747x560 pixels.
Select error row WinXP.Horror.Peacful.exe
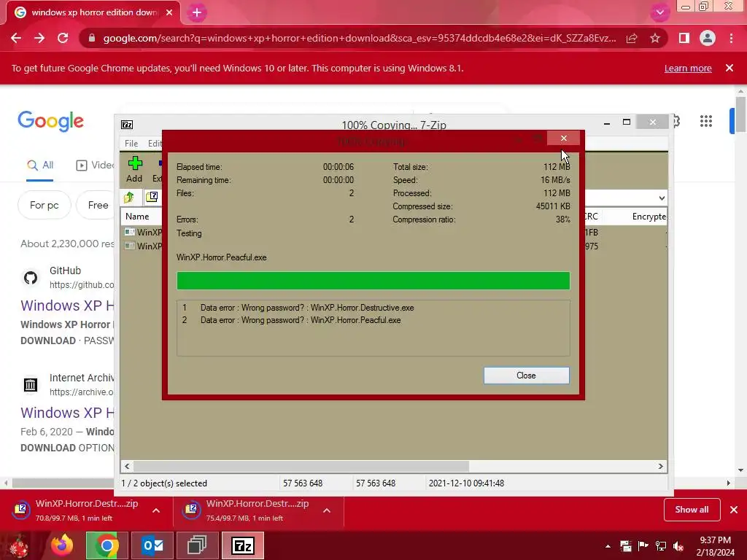373,320
